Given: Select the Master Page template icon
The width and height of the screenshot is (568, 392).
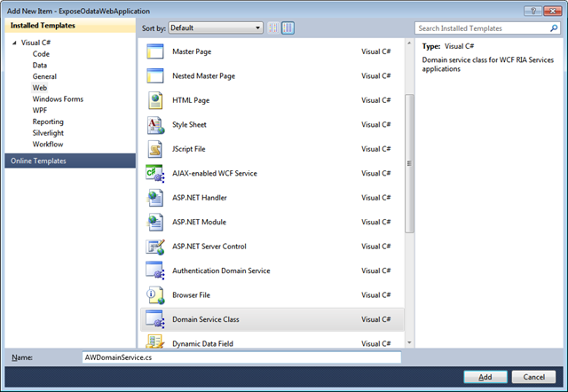Looking at the screenshot, I should point(155,51).
